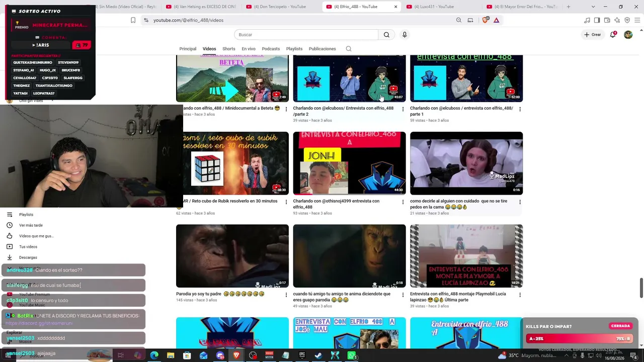Open File Explorer from the taskbar
Viewport: 644px width, 362px height.
[171, 355]
